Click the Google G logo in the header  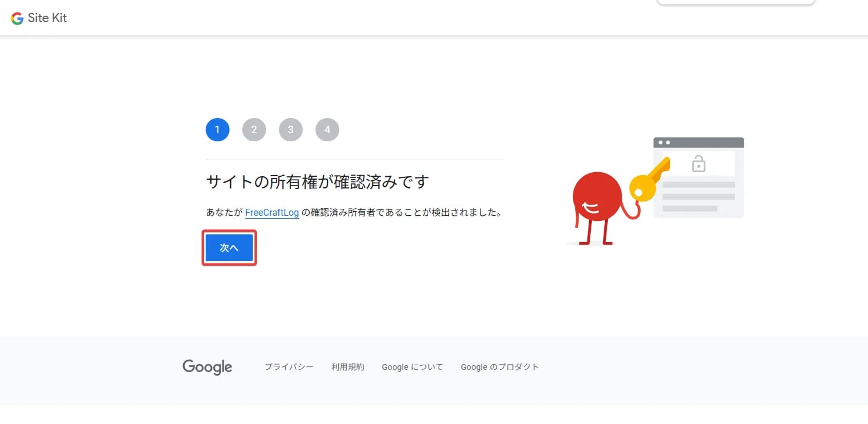pyautogui.click(x=17, y=18)
